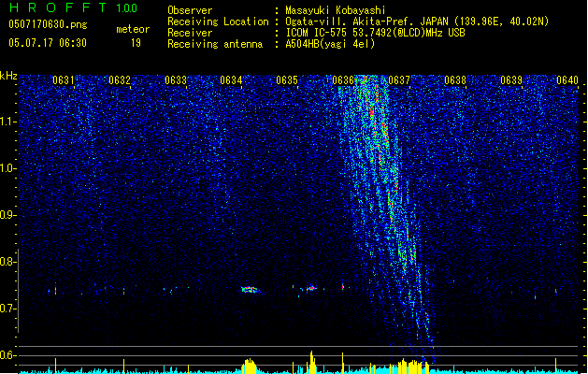Select the filename 0507170630.png

[48, 24]
